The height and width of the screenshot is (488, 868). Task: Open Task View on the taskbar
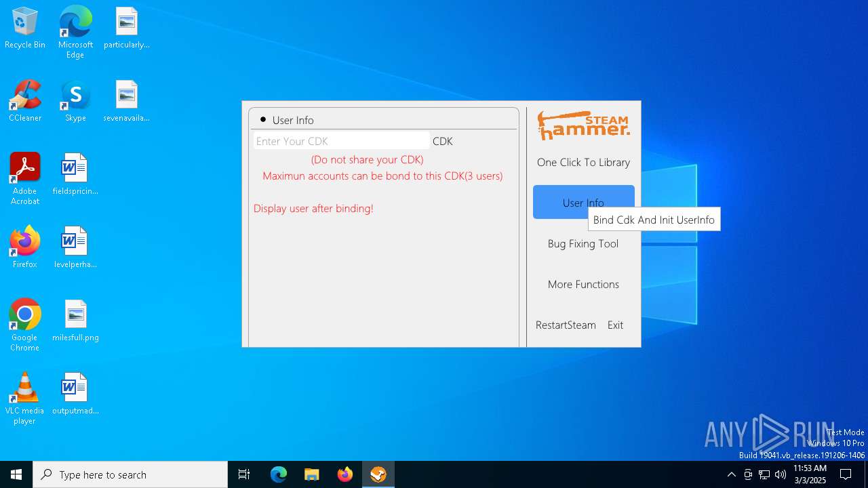click(x=244, y=474)
